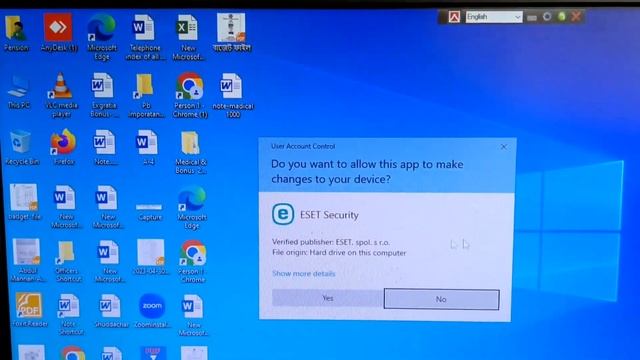Close the User Account Control dialog
This screenshot has width=640, height=360.
504,147
